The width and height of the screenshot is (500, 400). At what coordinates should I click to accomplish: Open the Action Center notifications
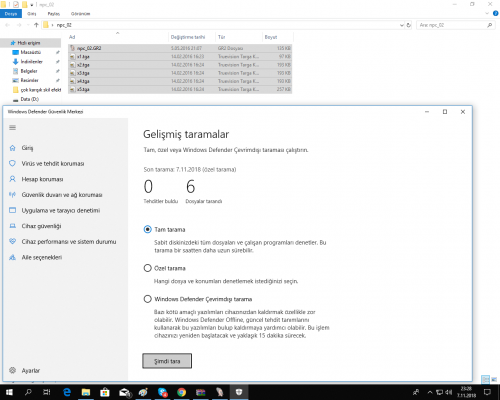(487, 392)
